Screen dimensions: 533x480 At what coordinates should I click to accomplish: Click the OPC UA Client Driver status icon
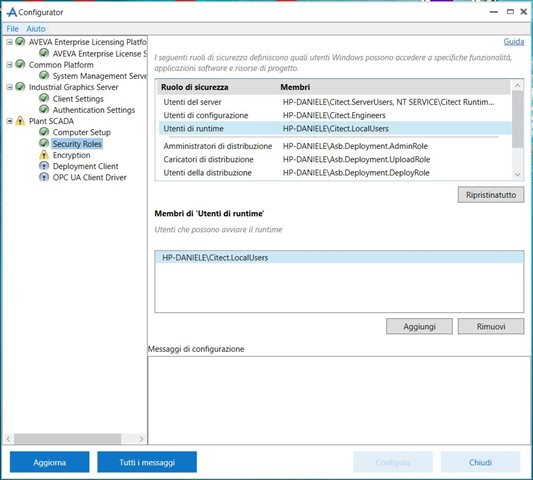(x=44, y=177)
